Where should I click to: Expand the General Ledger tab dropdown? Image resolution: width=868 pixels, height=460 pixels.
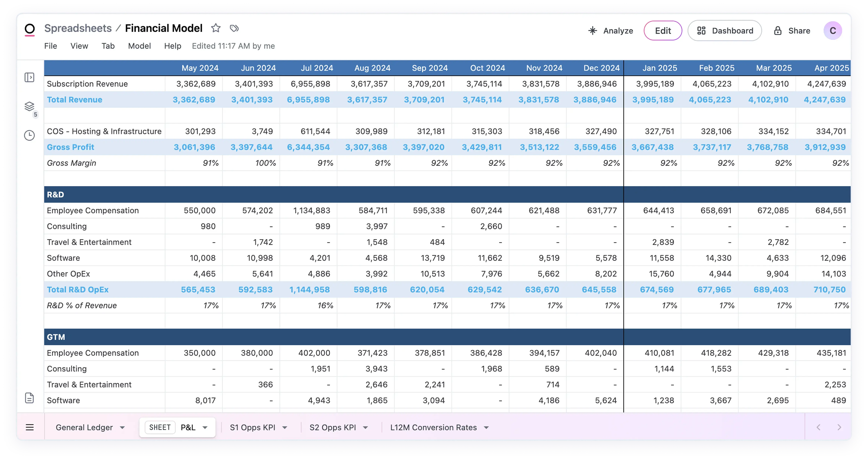[x=122, y=428]
